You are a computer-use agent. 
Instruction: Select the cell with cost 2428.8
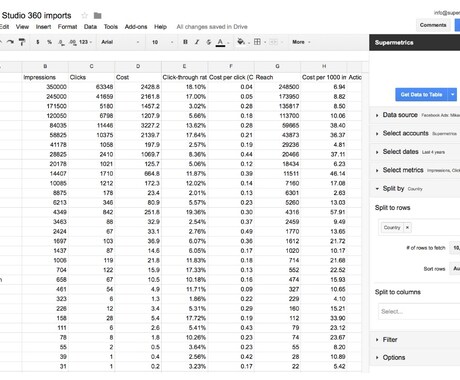138,87
